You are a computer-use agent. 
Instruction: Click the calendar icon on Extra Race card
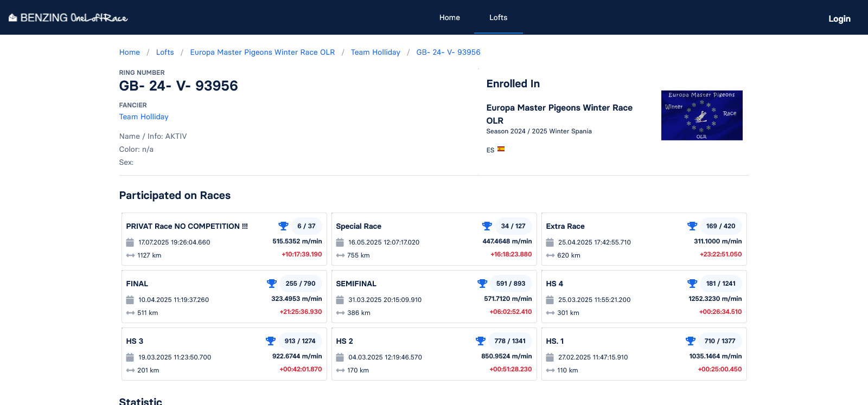pos(550,242)
